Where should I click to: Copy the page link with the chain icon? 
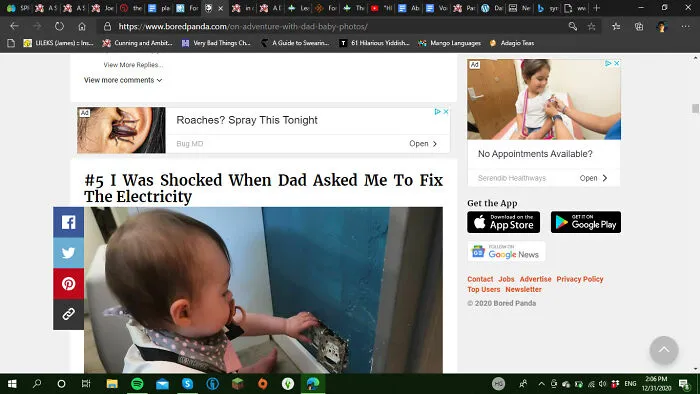(x=68, y=315)
